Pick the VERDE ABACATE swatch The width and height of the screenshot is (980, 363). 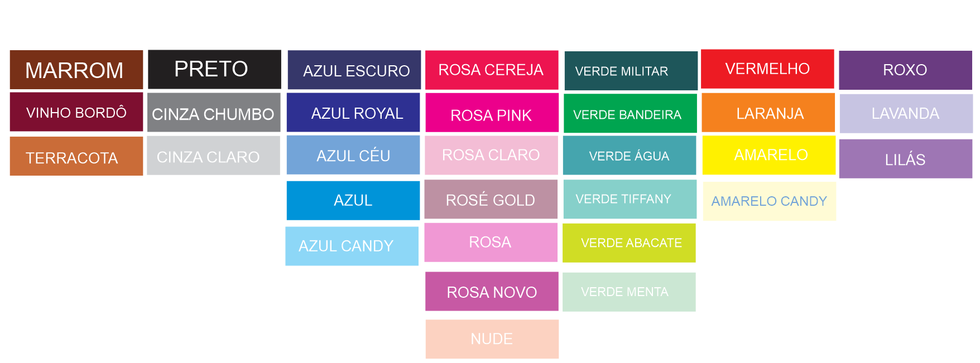click(629, 243)
